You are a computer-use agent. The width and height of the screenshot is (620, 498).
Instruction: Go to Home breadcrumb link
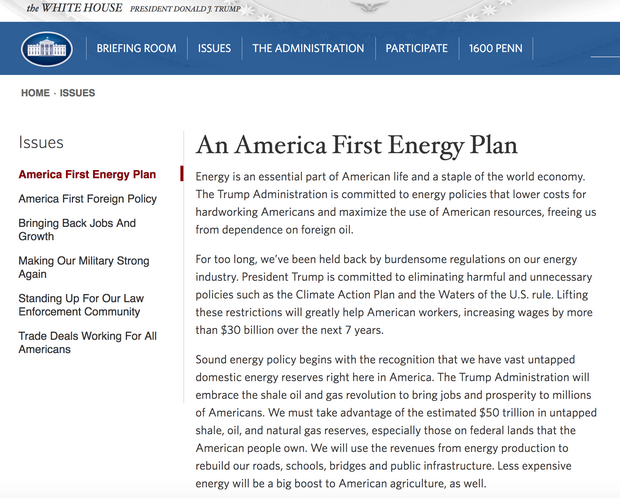pyautogui.click(x=35, y=93)
